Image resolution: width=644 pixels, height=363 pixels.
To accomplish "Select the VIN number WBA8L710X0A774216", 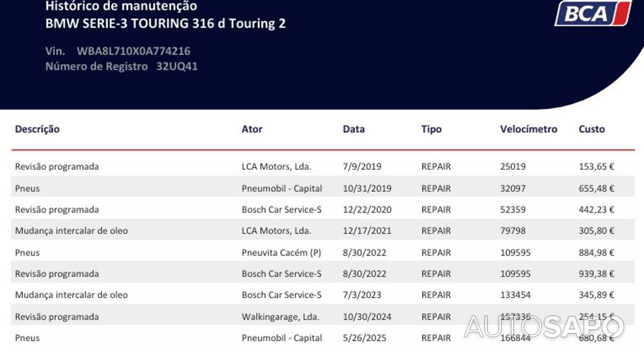I will click(133, 51).
